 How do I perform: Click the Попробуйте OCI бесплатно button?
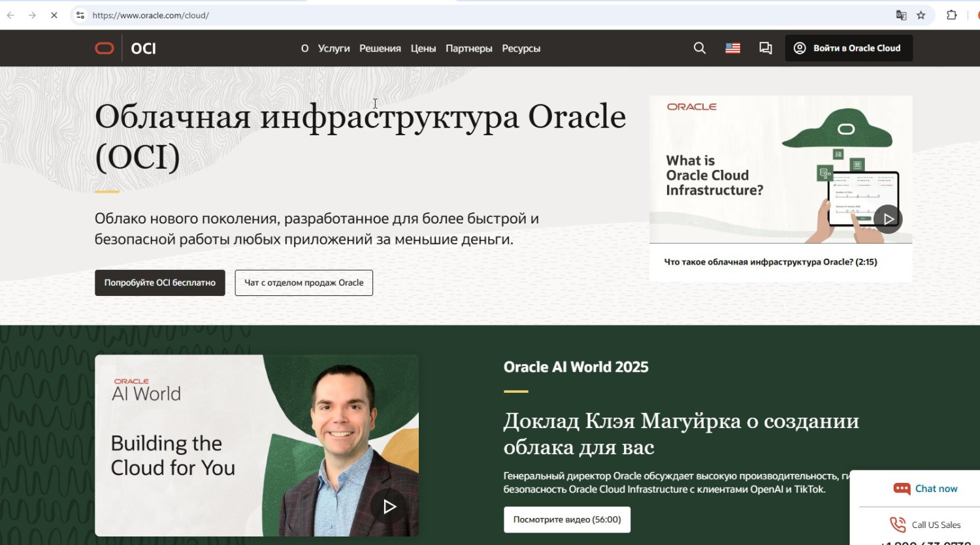tap(160, 283)
